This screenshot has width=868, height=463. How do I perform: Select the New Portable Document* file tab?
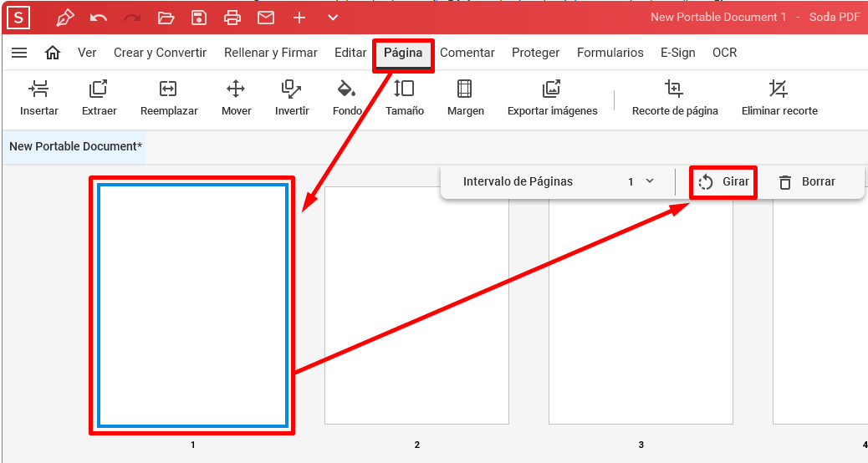click(x=75, y=146)
